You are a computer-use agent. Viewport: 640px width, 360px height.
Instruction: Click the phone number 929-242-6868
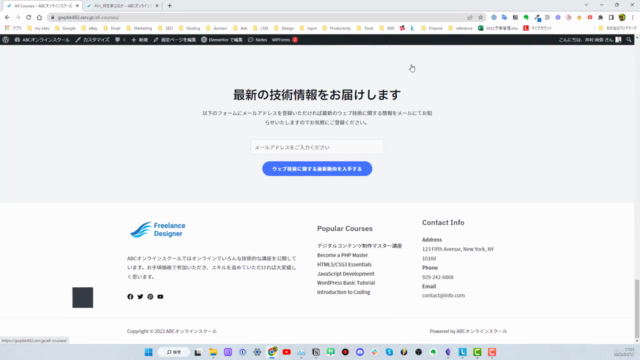pyautogui.click(x=438, y=277)
